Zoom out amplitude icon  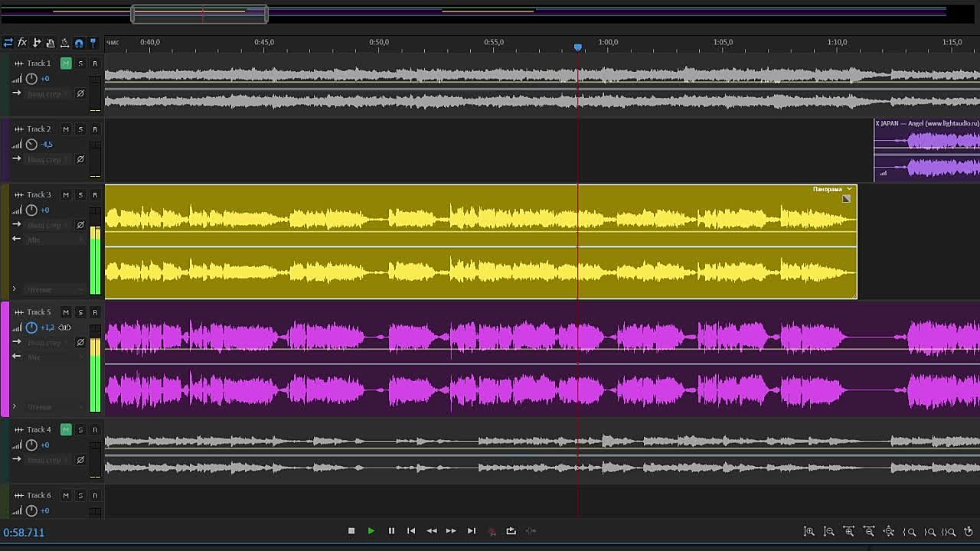point(828,531)
